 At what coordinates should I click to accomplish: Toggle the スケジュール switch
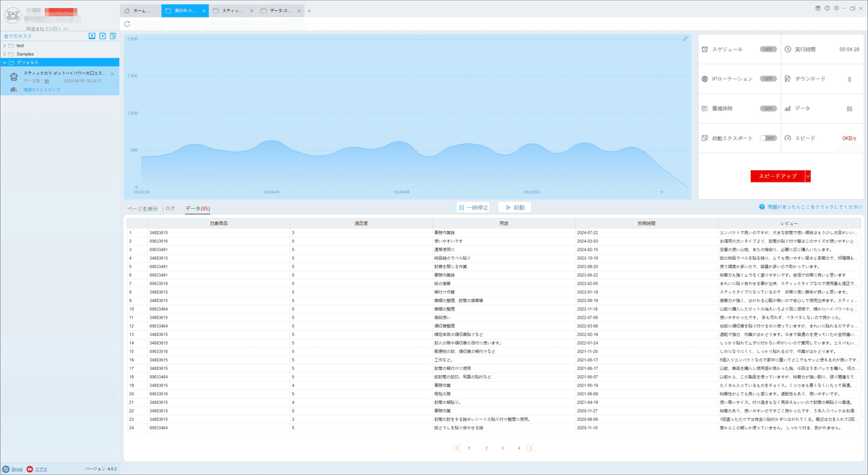click(768, 49)
